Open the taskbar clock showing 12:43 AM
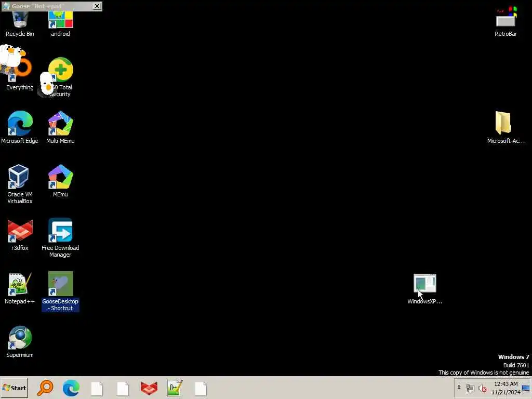 coord(506,388)
